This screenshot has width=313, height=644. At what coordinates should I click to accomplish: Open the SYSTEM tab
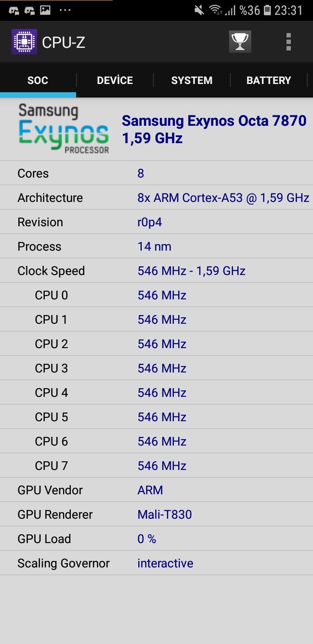click(192, 80)
